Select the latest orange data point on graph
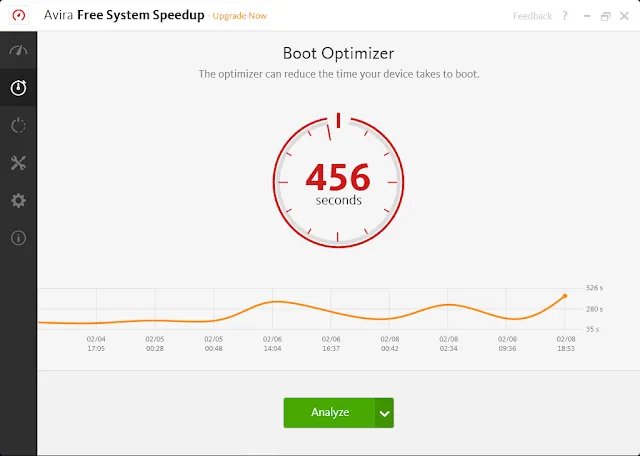The image size is (640, 456). tap(565, 296)
